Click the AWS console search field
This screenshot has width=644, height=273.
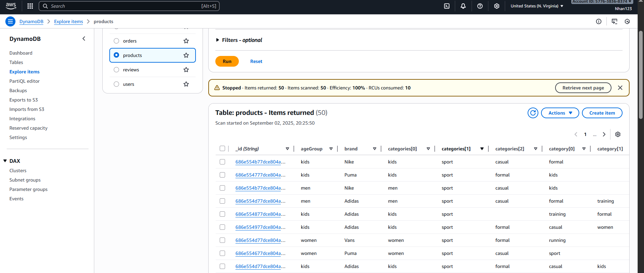tap(129, 6)
